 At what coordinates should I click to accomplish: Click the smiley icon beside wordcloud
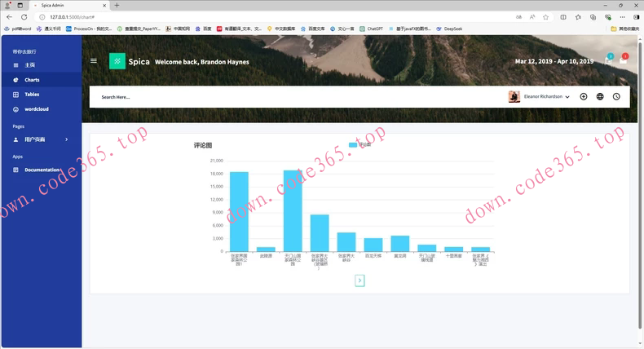coord(15,109)
